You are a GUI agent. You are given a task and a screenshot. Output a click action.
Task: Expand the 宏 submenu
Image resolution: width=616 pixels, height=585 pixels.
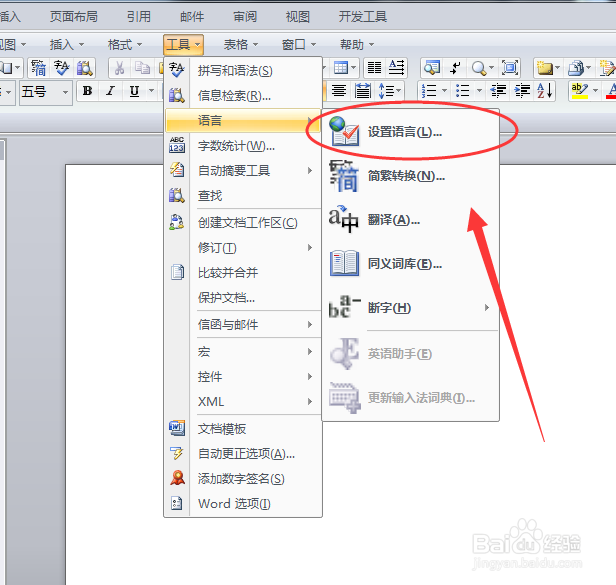(x=243, y=351)
